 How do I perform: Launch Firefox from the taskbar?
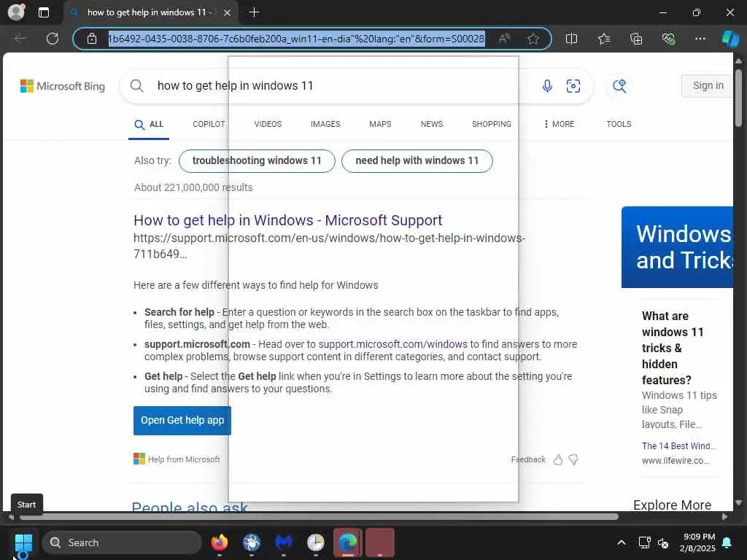coord(219,542)
